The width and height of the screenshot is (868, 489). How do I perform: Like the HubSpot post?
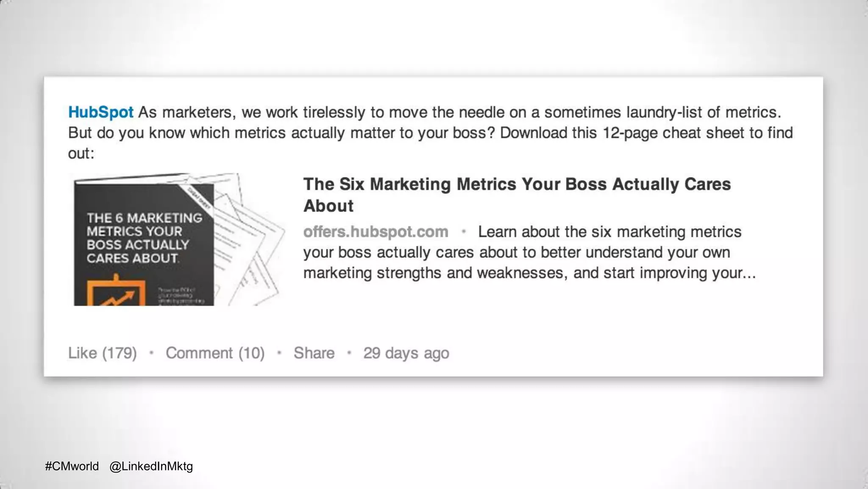102,353
